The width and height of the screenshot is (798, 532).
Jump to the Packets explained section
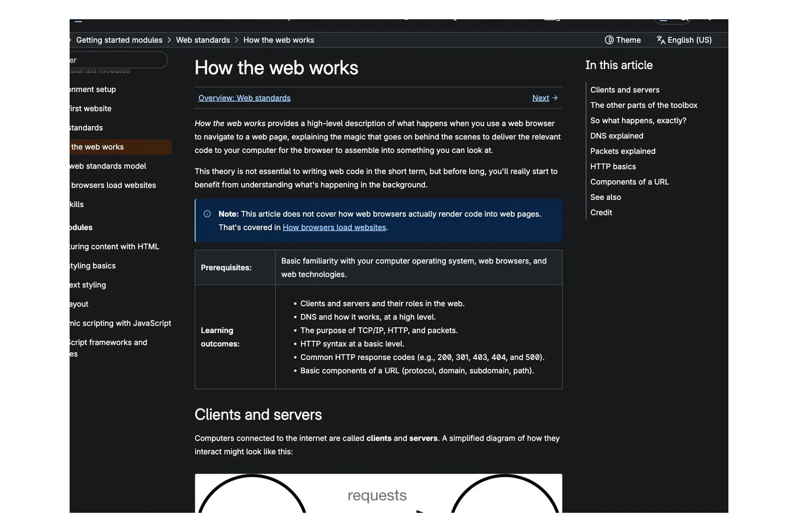tap(622, 151)
